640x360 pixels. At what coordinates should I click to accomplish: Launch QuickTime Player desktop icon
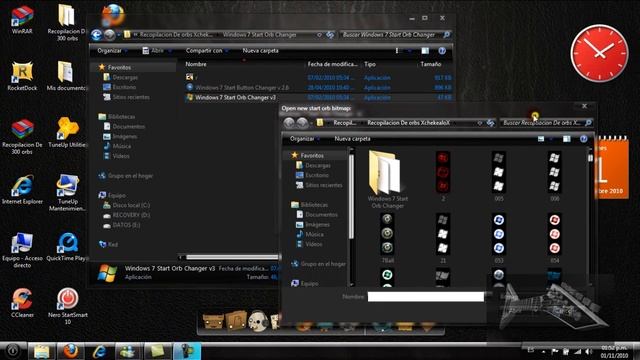(67, 247)
